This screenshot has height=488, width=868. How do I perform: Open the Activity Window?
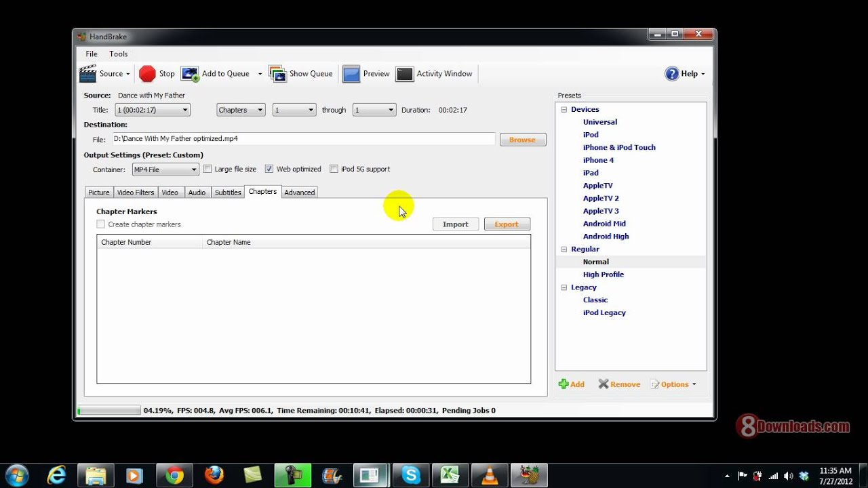[434, 74]
